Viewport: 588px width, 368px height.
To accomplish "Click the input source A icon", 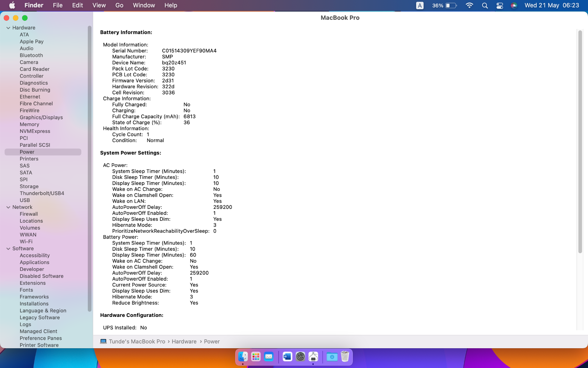I will pyautogui.click(x=420, y=5).
